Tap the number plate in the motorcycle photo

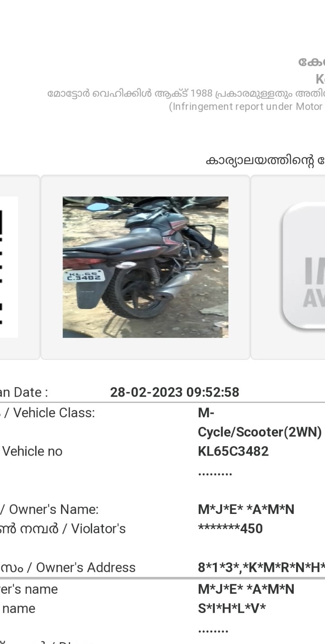coord(84,275)
